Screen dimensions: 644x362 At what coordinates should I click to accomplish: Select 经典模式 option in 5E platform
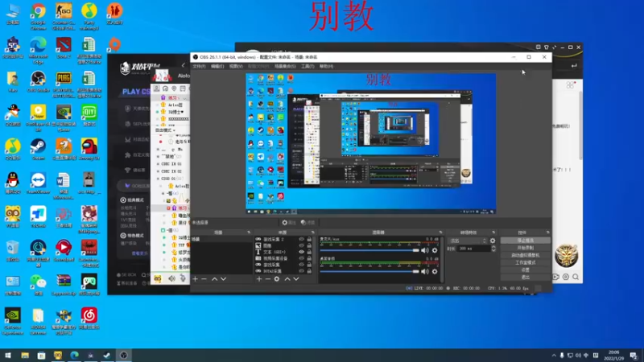coord(132,200)
